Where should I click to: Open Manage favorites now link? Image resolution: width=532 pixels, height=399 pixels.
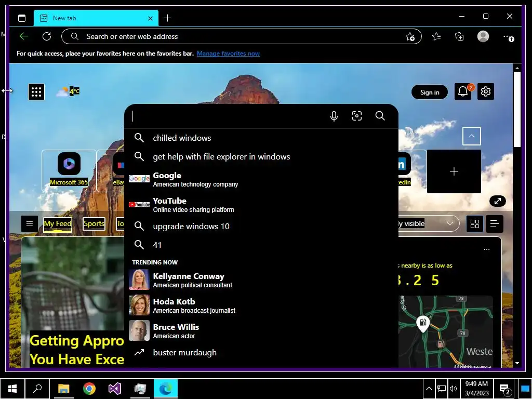click(x=228, y=54)
